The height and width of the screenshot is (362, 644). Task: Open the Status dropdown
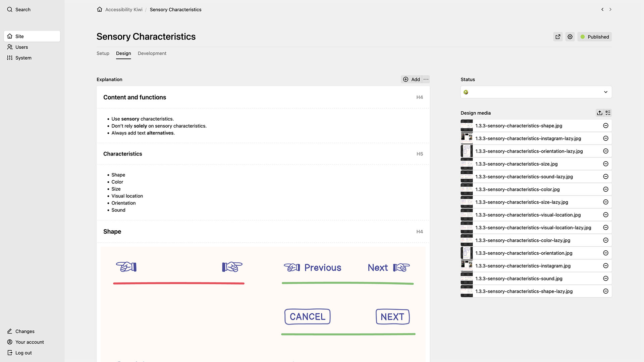click(x=536, y=92)
